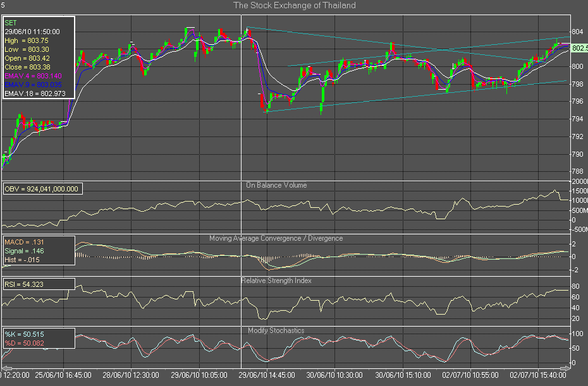Click the "High = 803.75" value
This screenshot has width=588, height=386.
pyautogui.click(x=27, y=40)
